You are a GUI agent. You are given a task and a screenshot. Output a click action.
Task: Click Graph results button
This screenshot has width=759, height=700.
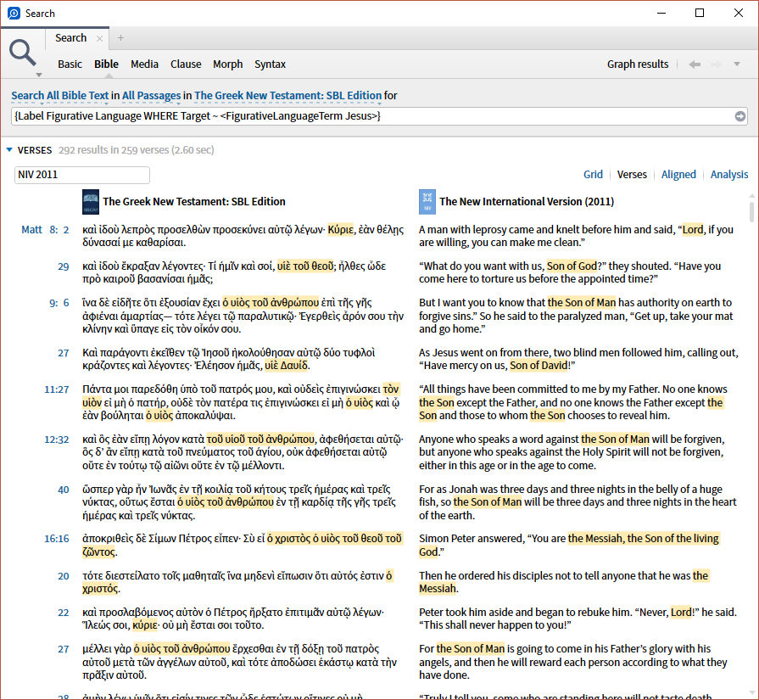click(x=638, y=64)
